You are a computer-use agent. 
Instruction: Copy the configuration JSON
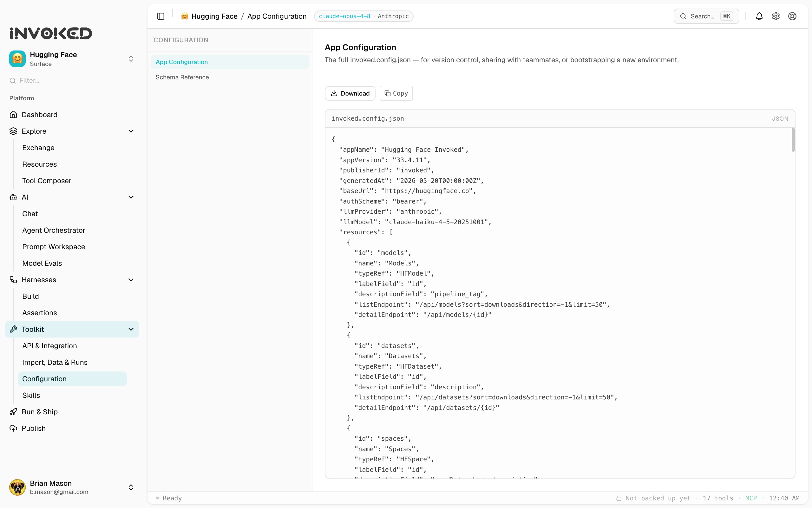[396, 93]
